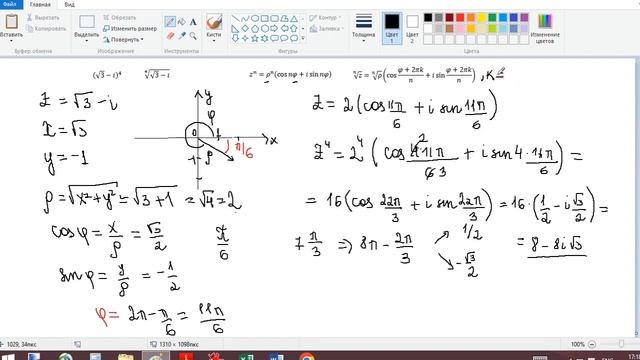This screenshot has width=640, height=360.
Task: Open the Brushes tool
Action: 214,28
